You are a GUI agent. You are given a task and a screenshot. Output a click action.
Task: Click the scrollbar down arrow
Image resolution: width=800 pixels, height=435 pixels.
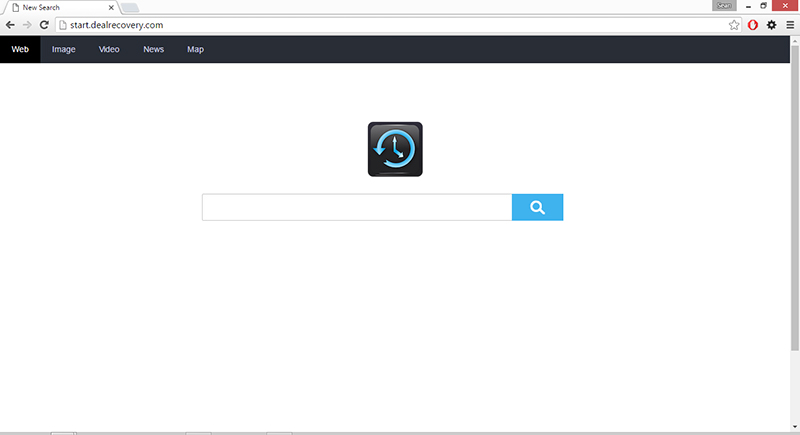(795, 427)
